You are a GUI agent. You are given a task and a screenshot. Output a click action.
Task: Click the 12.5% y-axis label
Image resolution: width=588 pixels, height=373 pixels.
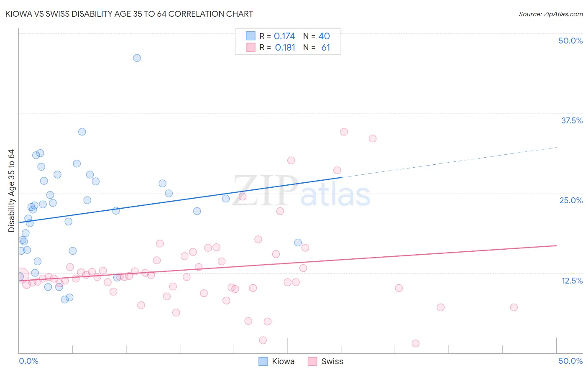click(x=572, y=281)
